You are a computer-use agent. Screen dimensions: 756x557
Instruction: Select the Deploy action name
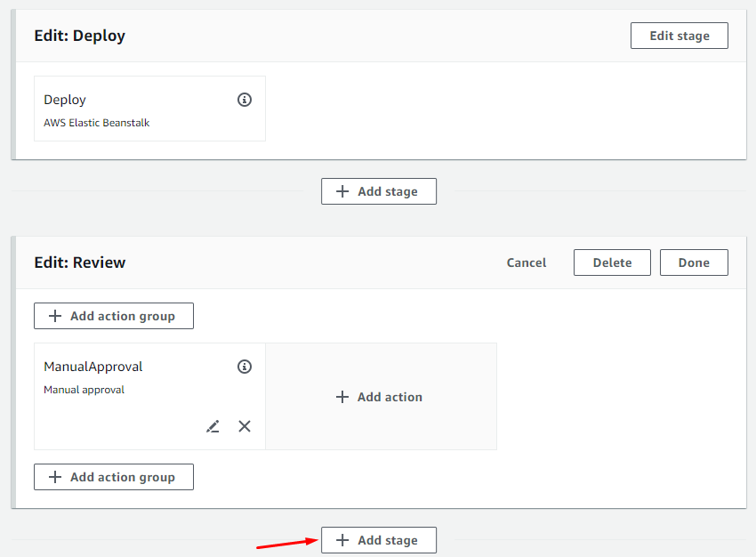pyautogui.click(x=65, y=100)
